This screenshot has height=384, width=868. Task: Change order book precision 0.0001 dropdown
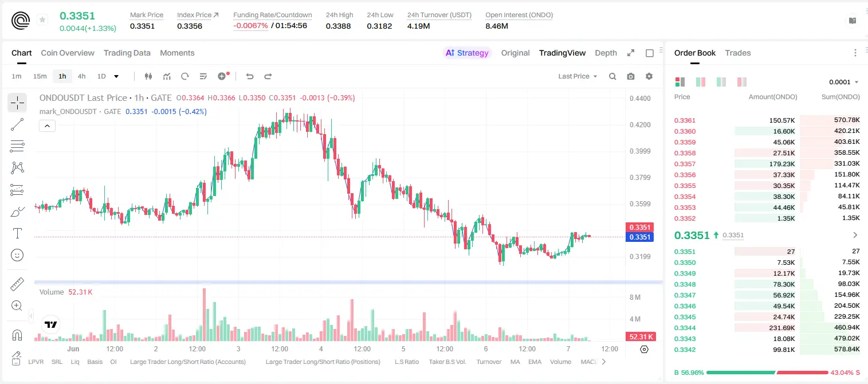(x=843, y=82)
